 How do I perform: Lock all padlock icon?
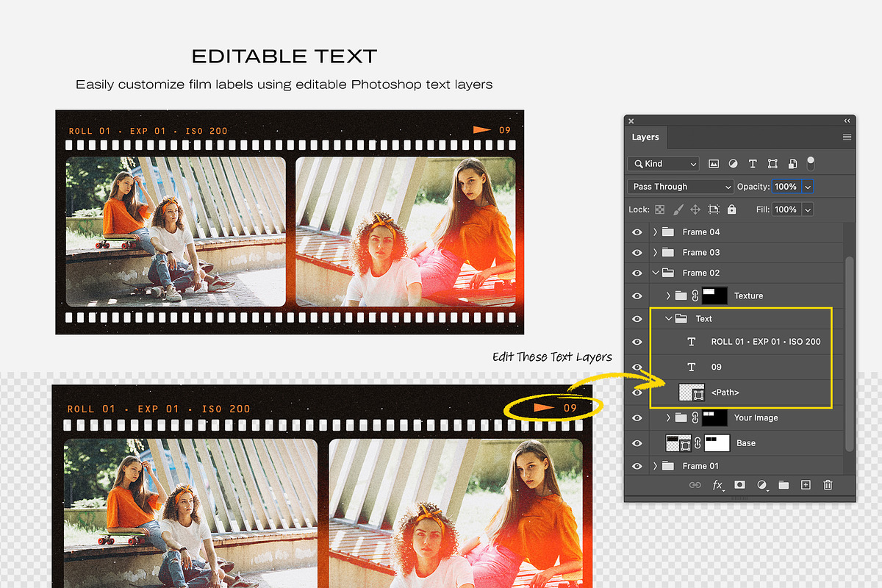[731, 209]
